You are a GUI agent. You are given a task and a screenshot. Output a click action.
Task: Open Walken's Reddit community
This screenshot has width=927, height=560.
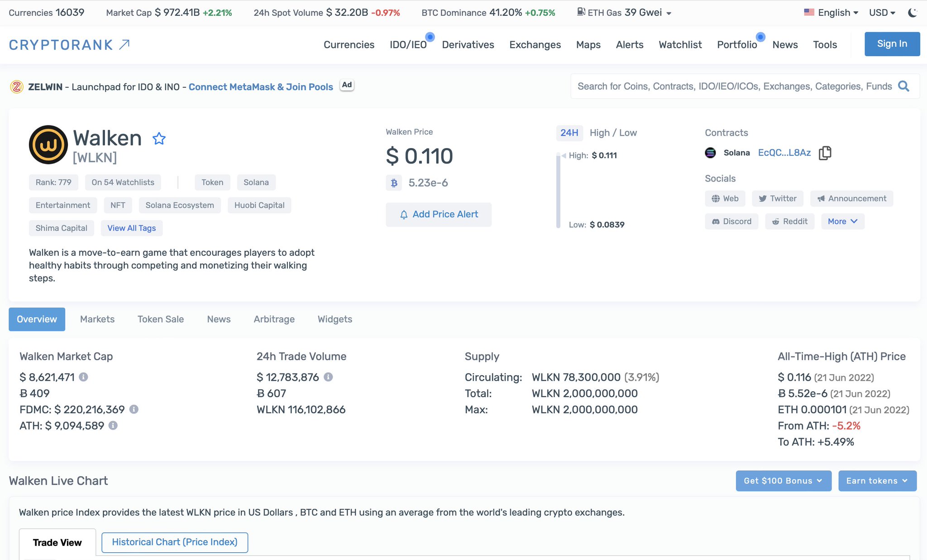(x=789, y=221)
